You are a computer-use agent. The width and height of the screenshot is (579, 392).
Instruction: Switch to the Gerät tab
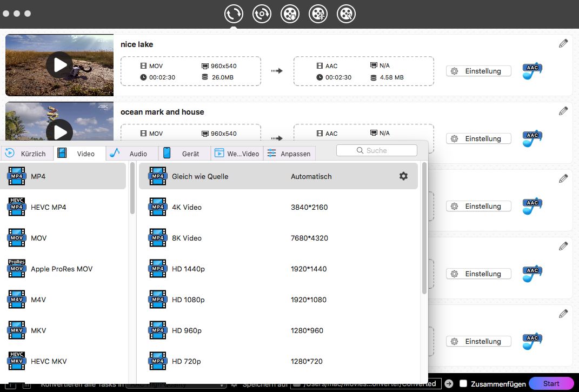point(183,154)
